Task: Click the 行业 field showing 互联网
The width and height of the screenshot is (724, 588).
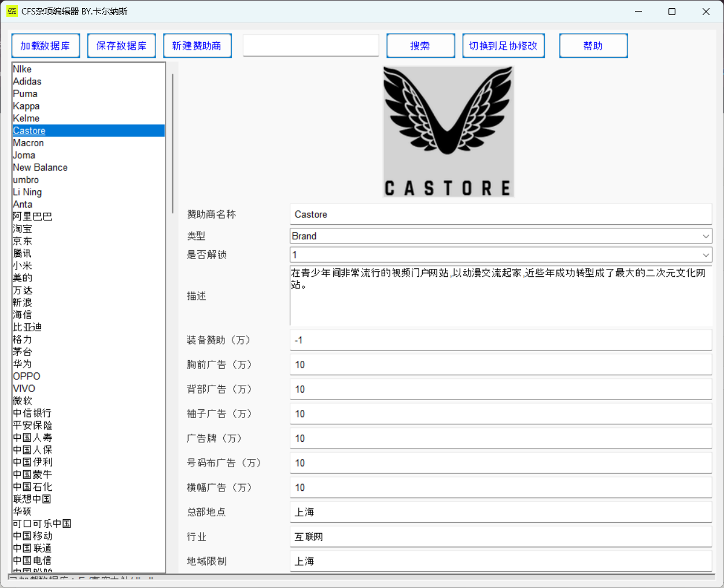Action: click(501, 537)
